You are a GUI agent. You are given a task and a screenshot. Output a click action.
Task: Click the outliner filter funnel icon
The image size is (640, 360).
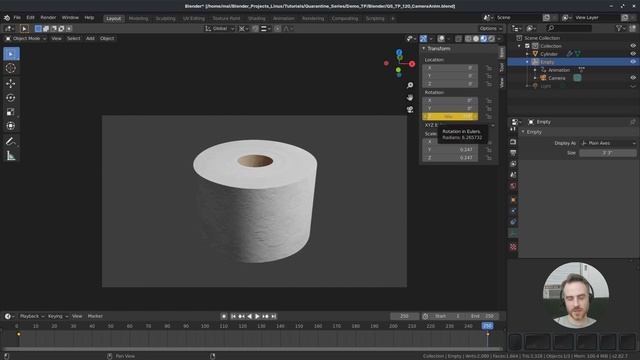[x=619, y=28]
